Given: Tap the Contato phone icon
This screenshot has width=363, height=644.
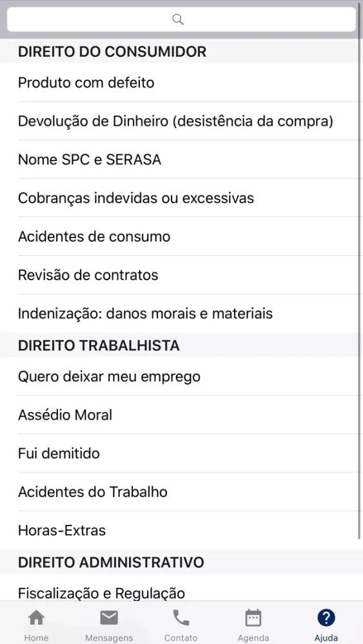Looking at the screenshot, I should click(181, 618).
